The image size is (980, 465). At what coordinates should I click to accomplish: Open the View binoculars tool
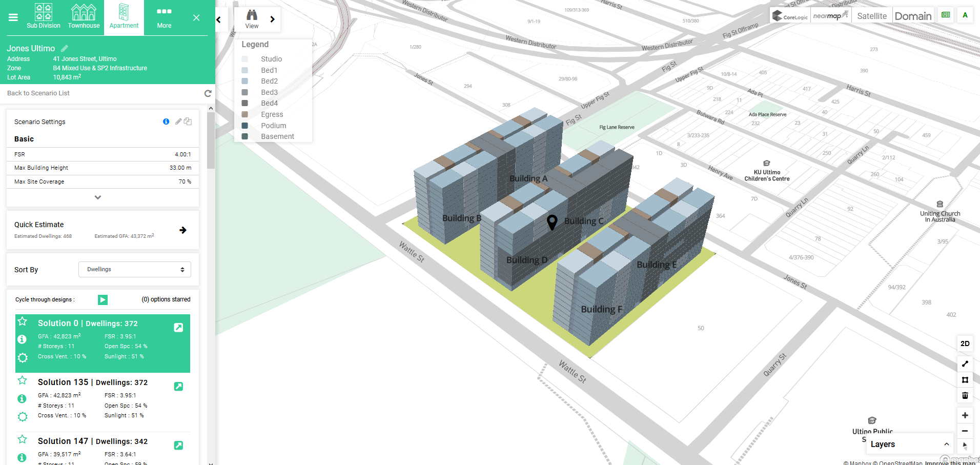click(x=252, y=19)
